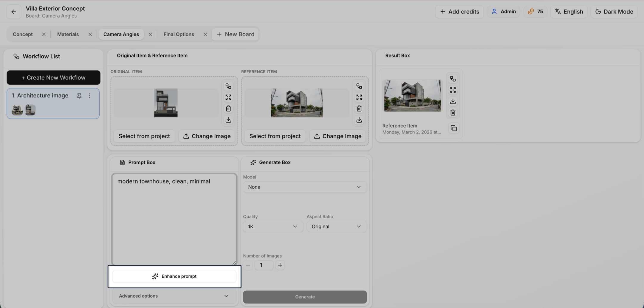Toggle Dark Mode
The image size is (644, 308).
[614, 12]
